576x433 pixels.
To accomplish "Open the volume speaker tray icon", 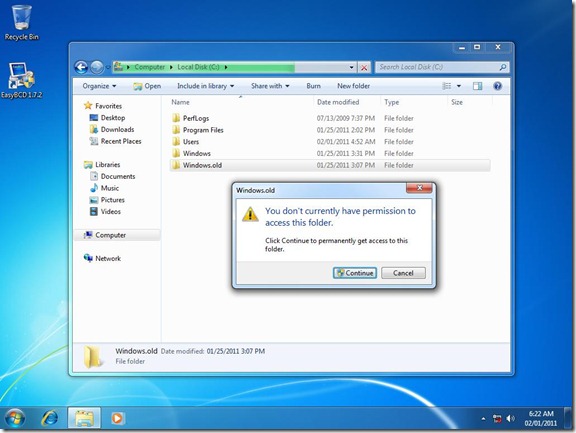I will tap(510, 418).
